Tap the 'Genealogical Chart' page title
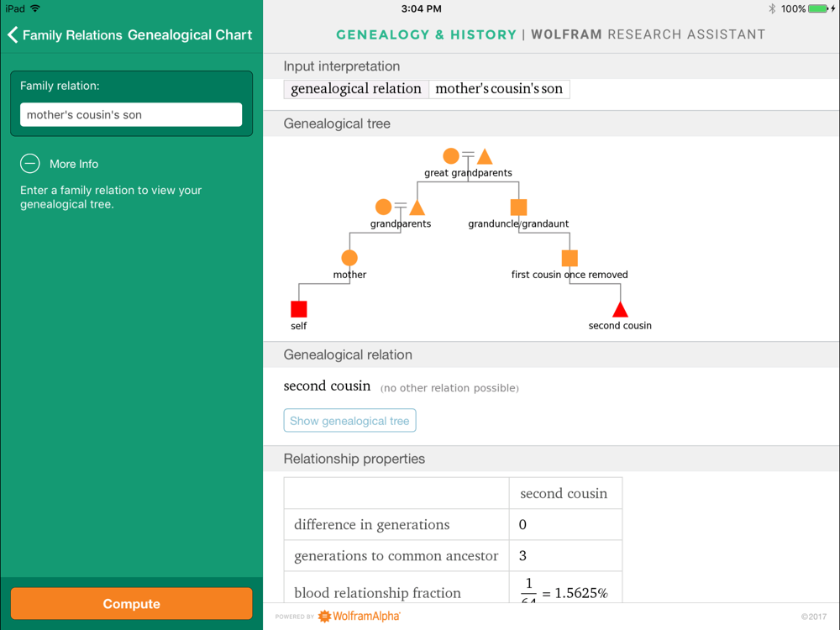This screenshot has height=630, width=840. [190, 34]
